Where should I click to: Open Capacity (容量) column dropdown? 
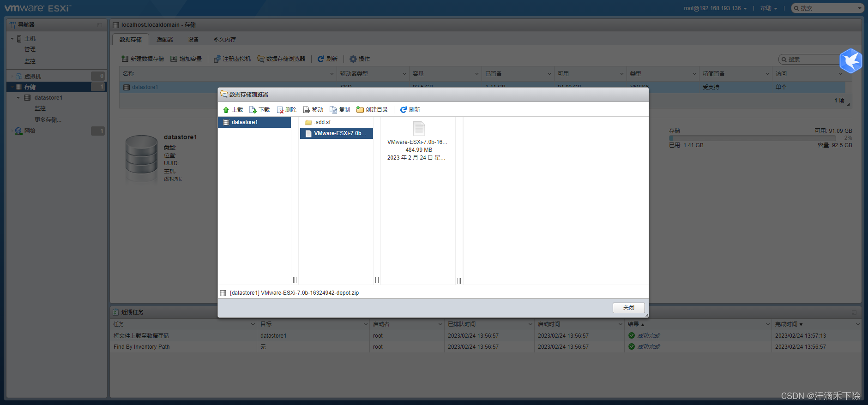coord(476,74)
